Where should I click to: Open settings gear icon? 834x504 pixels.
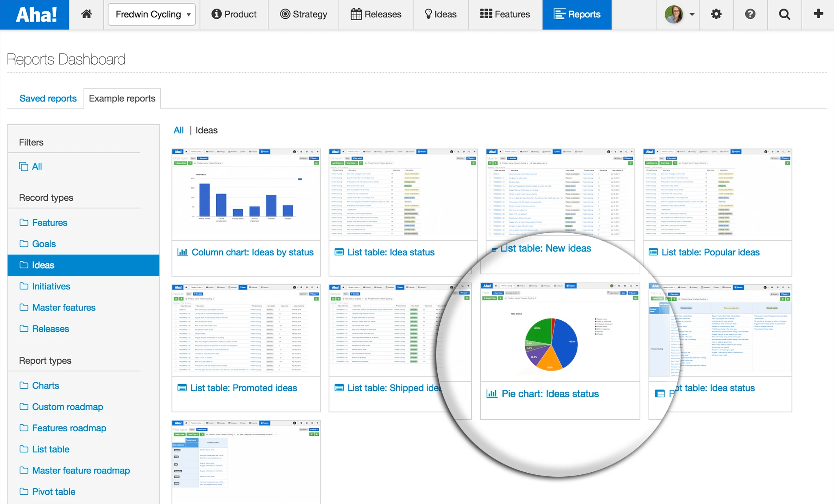pyautogui.click(x=716, y=14)
